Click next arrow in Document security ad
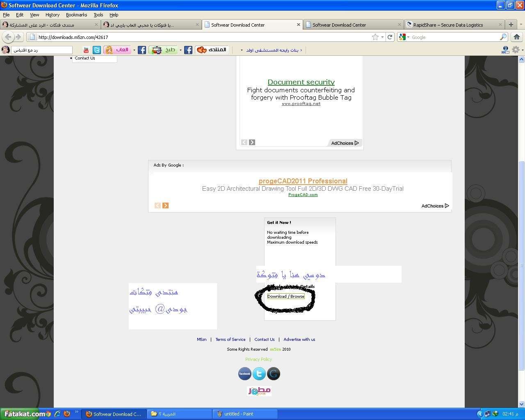This screenshot has width=525, height=420. (252, 142)
